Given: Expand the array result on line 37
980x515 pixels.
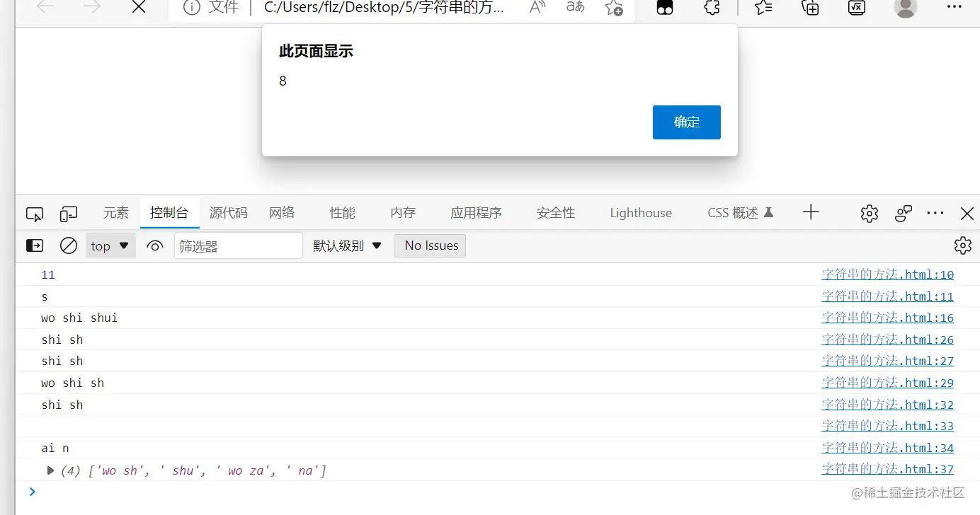Looking at the screenshot, I should pos(50,470).
